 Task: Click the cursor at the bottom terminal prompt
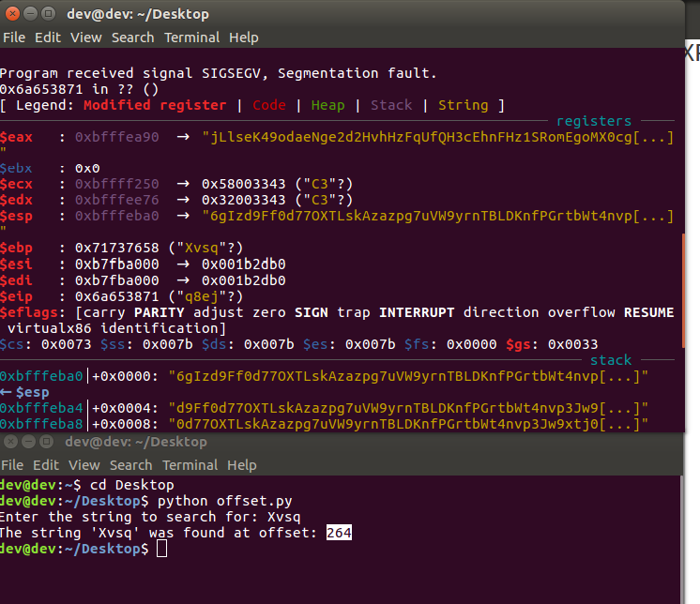[162, 549]
